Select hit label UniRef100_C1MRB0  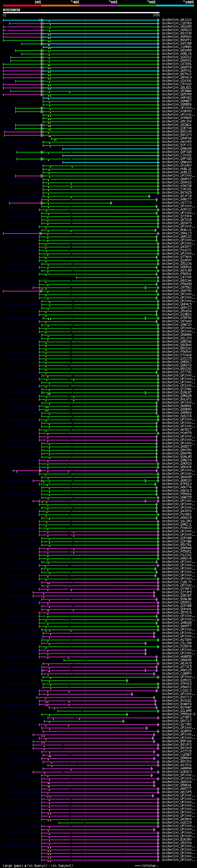point(177,47)
